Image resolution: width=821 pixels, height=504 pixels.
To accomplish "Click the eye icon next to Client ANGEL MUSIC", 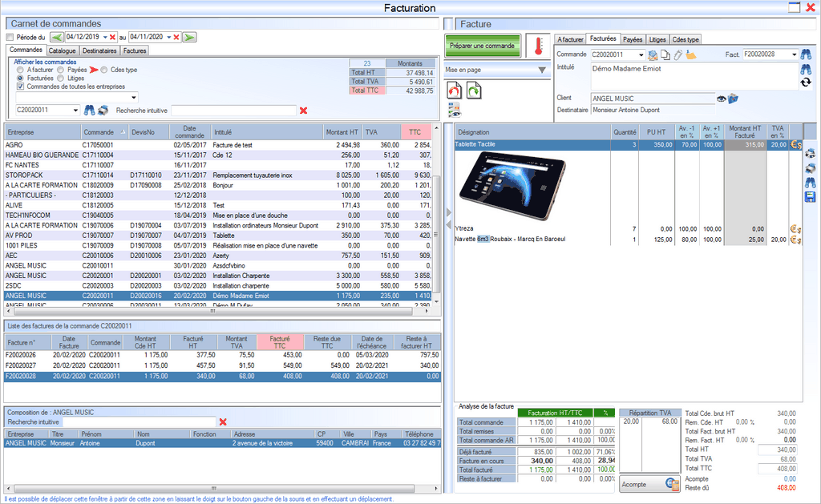I will tap(721, 99).
